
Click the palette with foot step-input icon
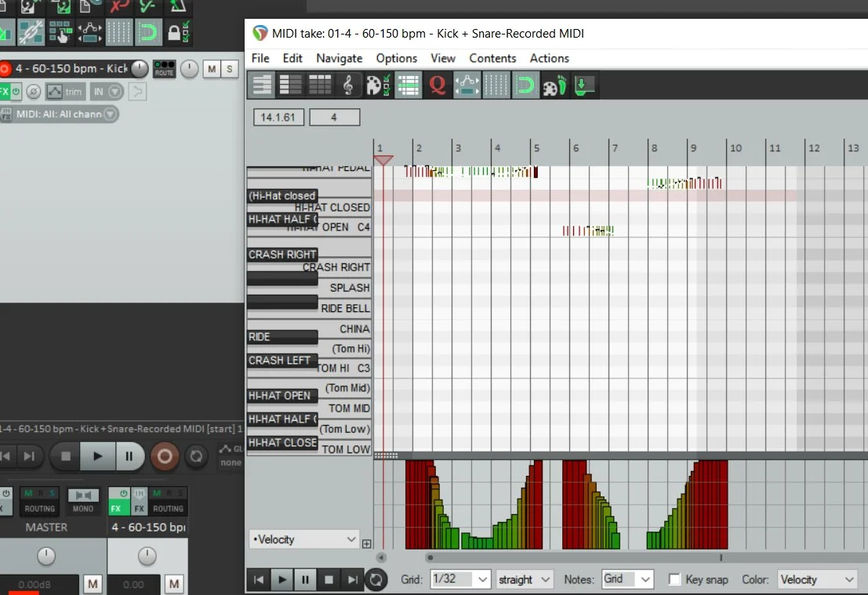click(554, 85)
